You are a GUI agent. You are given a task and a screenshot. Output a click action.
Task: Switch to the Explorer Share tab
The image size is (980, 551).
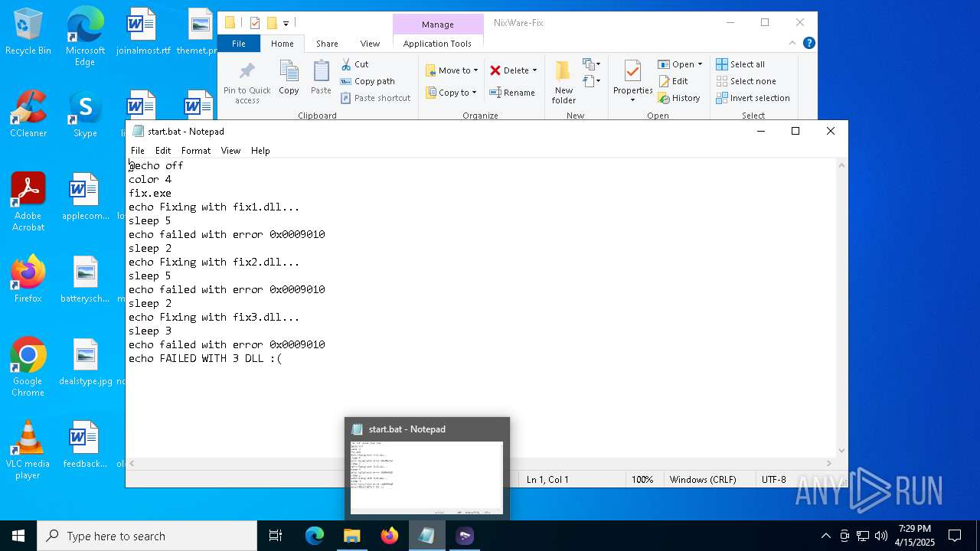click(327, 44)
